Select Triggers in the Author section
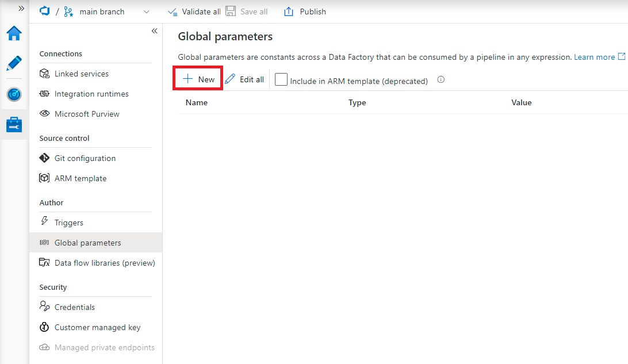 (69, 222)
